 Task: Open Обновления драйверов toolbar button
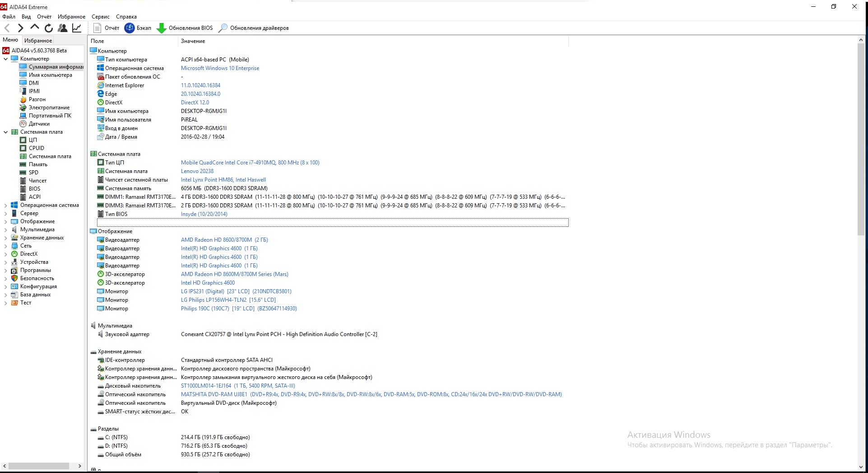pos(254,28)
